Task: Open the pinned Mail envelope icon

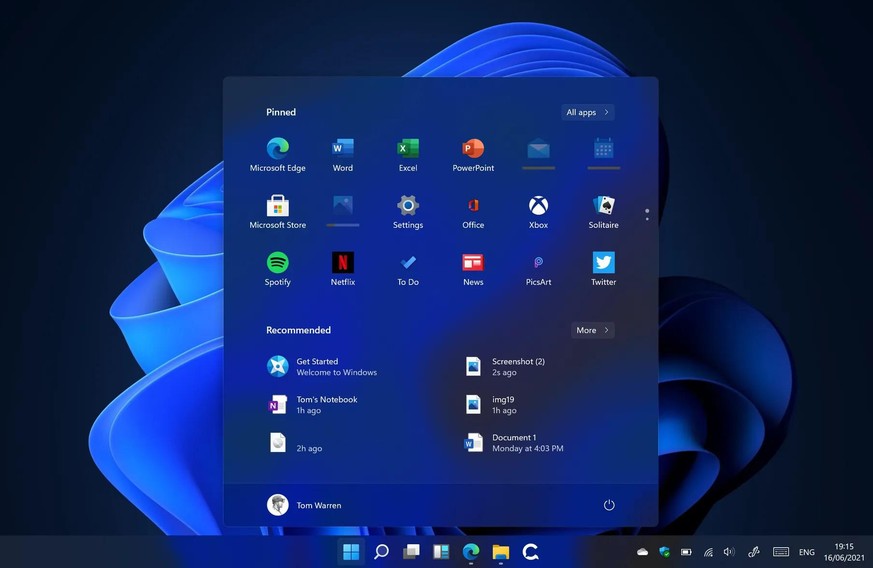Action: coord(538,149)
